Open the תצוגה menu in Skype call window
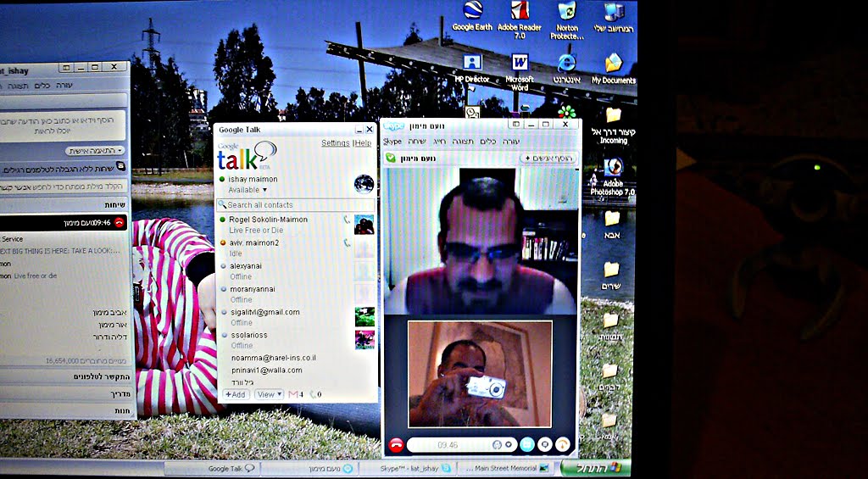This screenshot has height=479, width=868. 464,142
